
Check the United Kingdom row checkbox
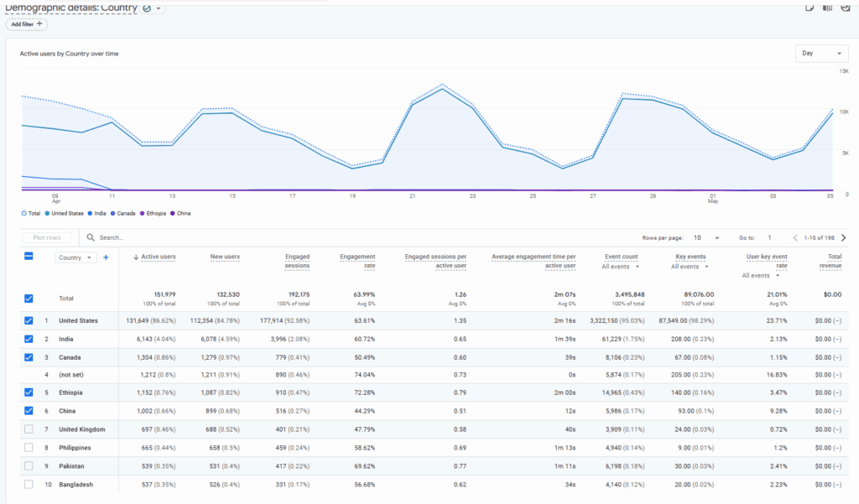(x=29, y=429)
